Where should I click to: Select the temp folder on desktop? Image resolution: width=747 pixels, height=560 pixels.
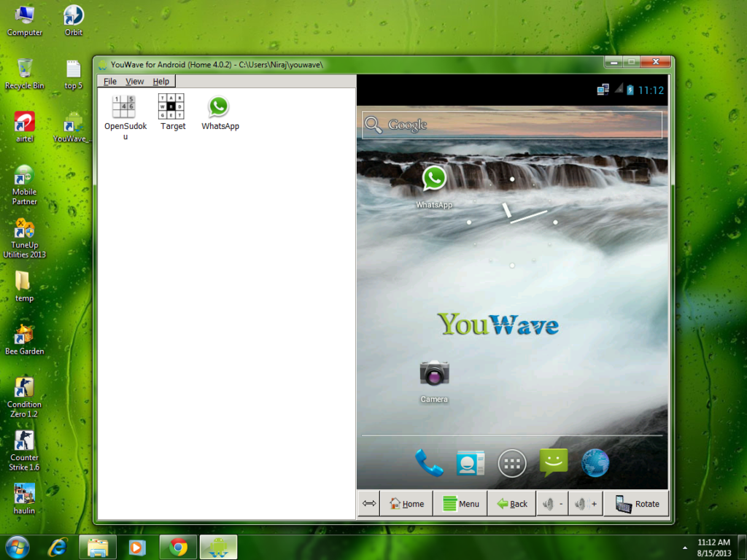pos(24,286)
